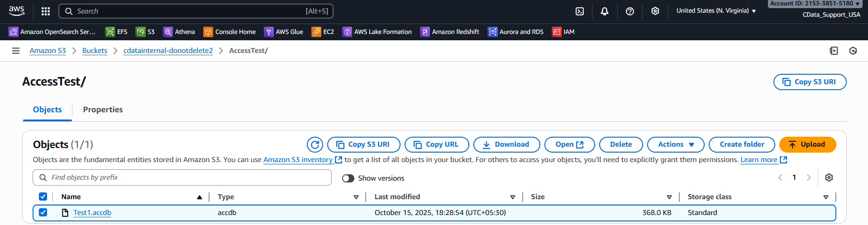Toggle the left navigation hamburger menu

16,51
